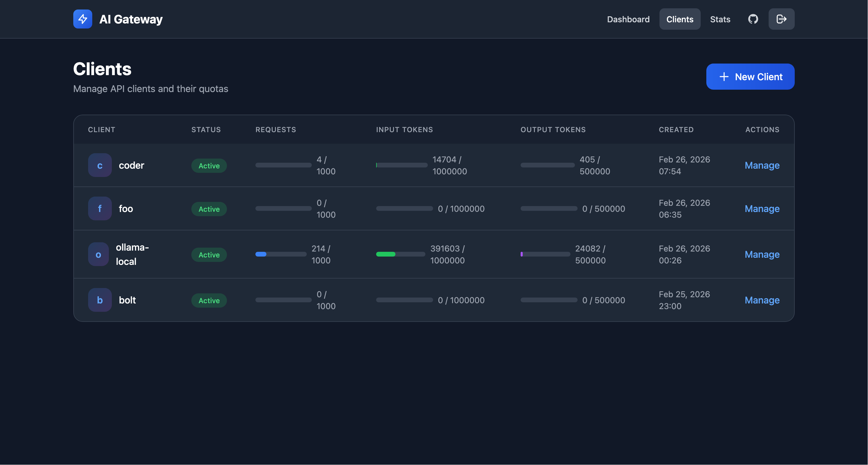Image resolution: width=868 pixels, height=465 pixels.
Task: Click ollama-local requests progress bar
Action: point(281,254)
